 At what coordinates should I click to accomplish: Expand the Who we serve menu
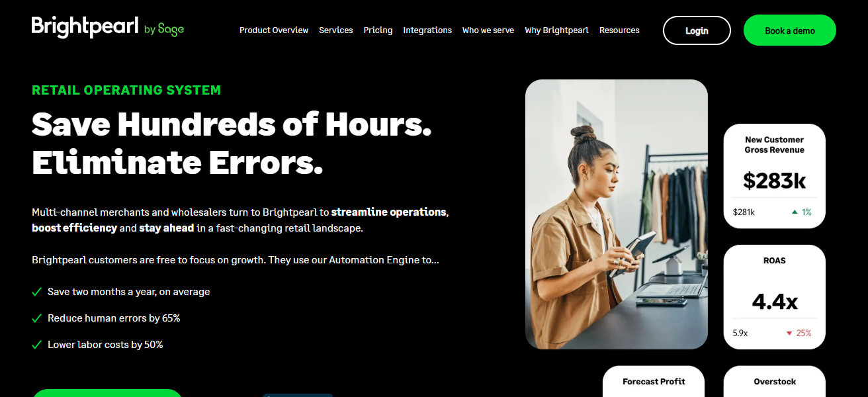(488, 30)
